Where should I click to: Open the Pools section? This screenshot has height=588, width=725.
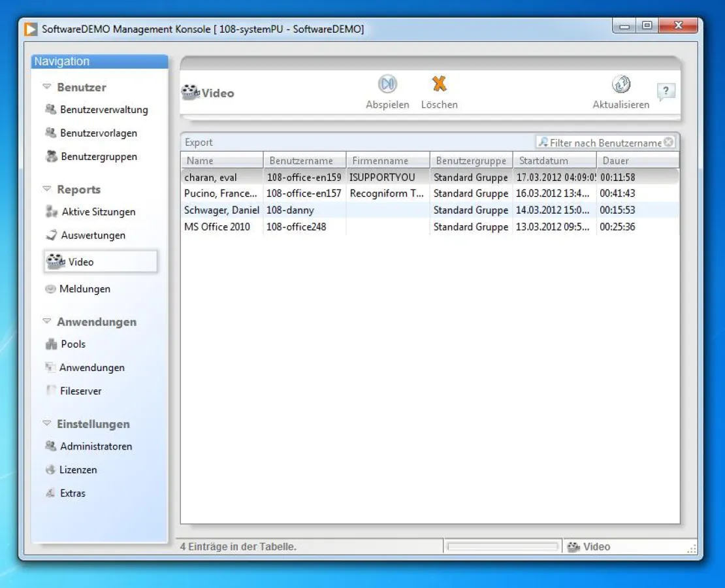tap(73, 344)
